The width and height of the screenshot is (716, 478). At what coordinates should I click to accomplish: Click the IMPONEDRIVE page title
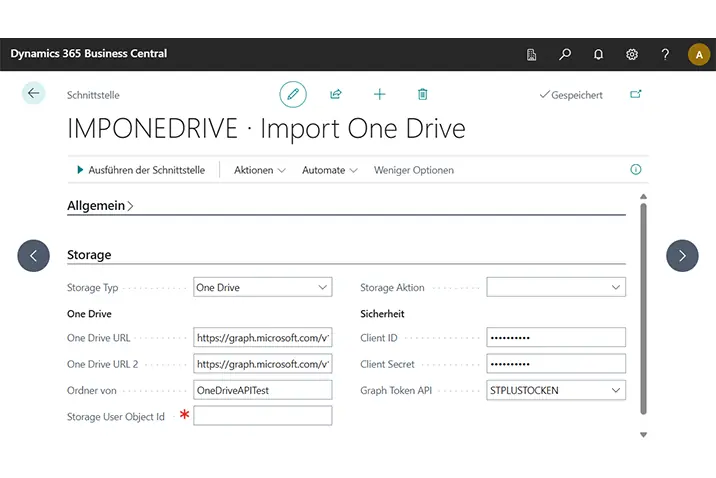click(266, 128)
